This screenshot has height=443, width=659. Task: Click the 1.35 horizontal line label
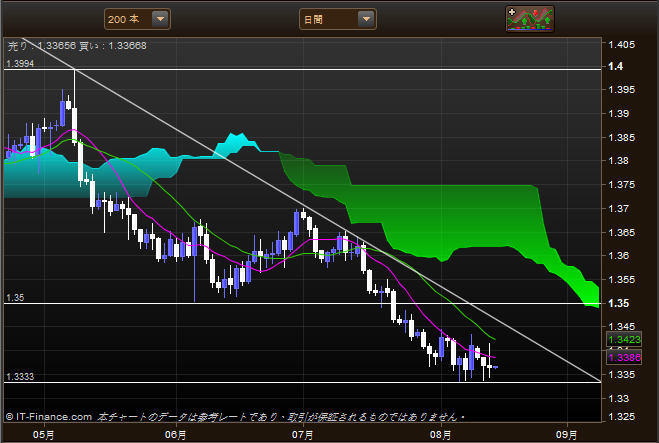pos(15,298)
